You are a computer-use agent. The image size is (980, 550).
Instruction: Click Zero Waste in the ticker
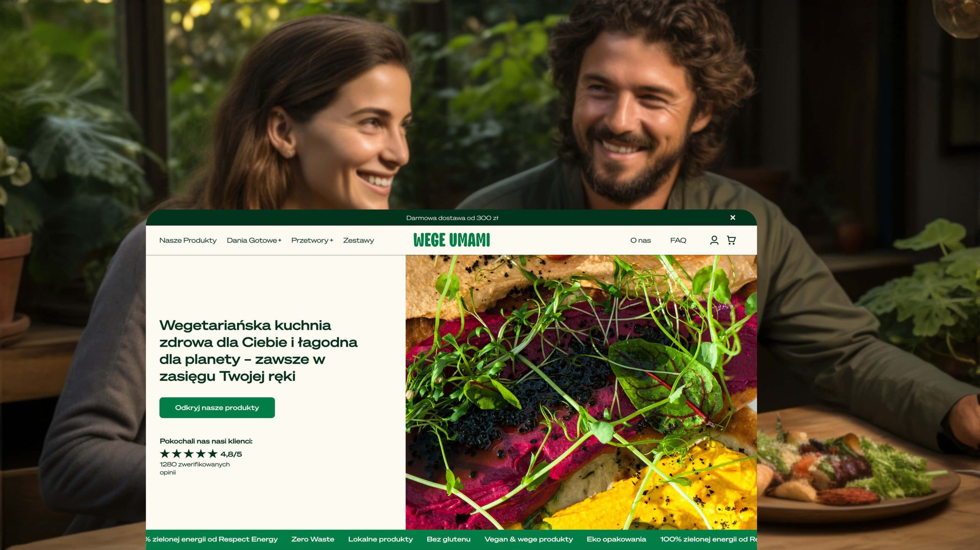[x=313, y=539]
